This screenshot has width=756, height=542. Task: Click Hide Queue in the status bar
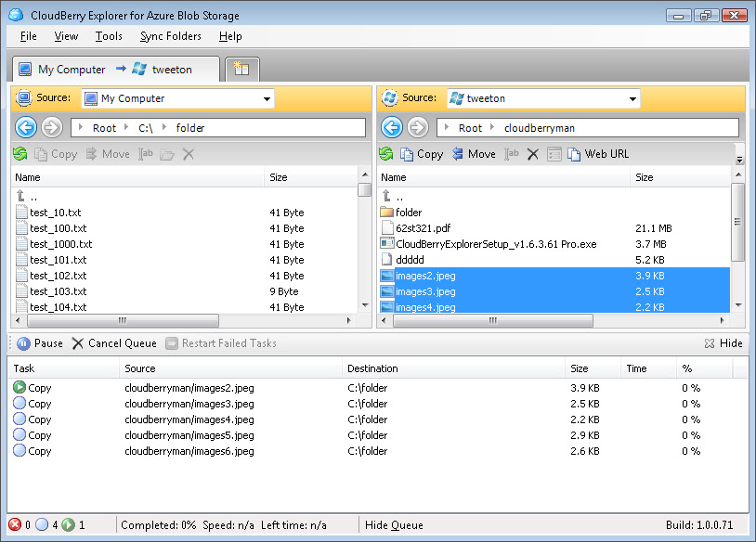tap(394, 525)
